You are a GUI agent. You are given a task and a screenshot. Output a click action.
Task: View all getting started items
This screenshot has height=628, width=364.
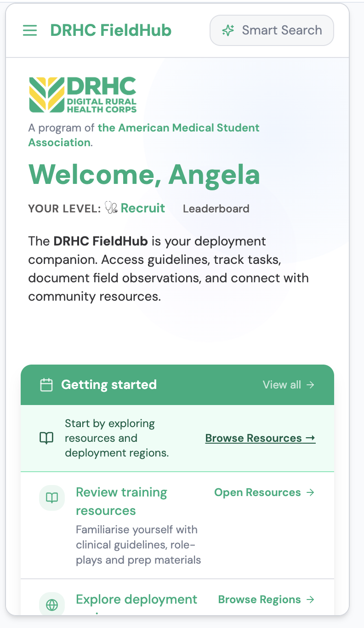(x=289, y=385)
